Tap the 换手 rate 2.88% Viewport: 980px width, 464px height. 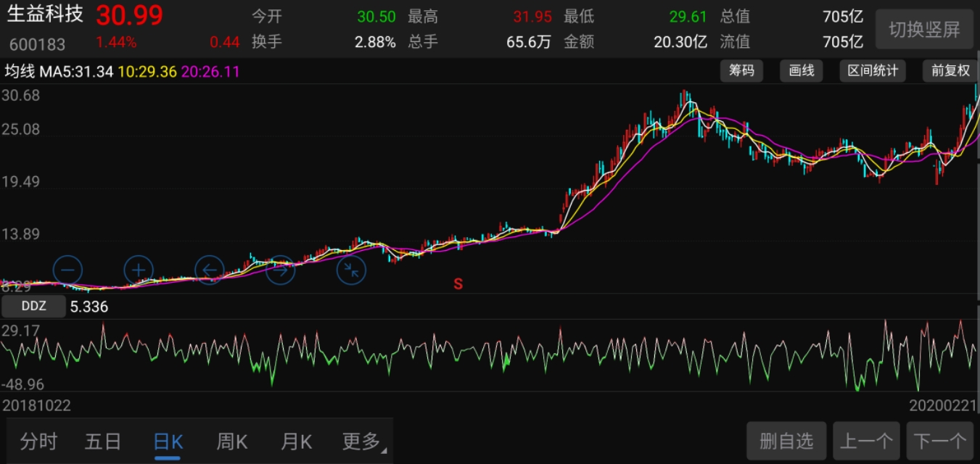pos(375,42)
